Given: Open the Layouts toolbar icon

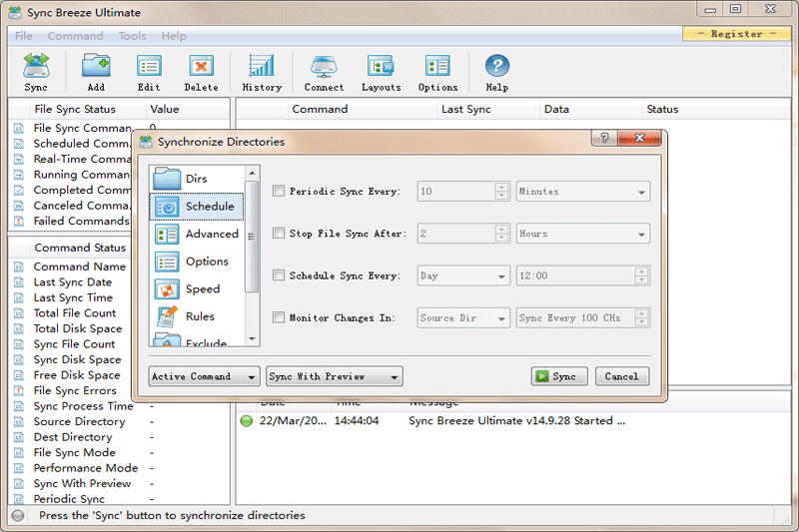Looking at the screenshot, I should [x=381, y=66].
